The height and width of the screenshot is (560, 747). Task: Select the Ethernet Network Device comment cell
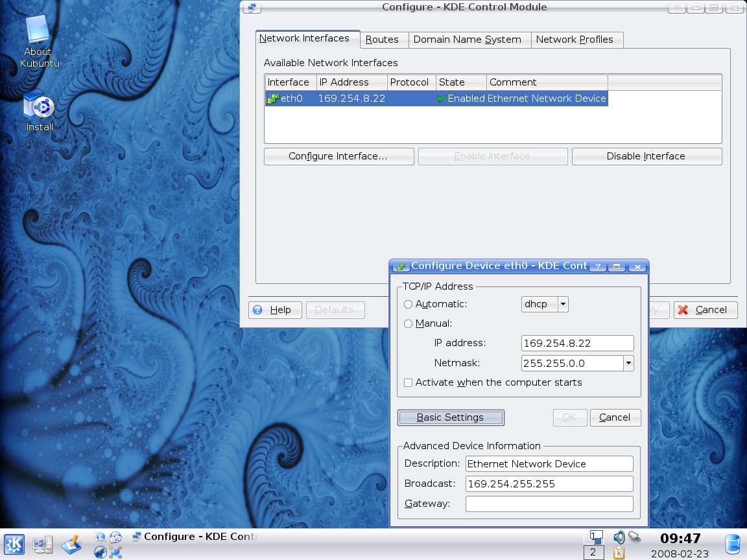click(x=547, y=99)
